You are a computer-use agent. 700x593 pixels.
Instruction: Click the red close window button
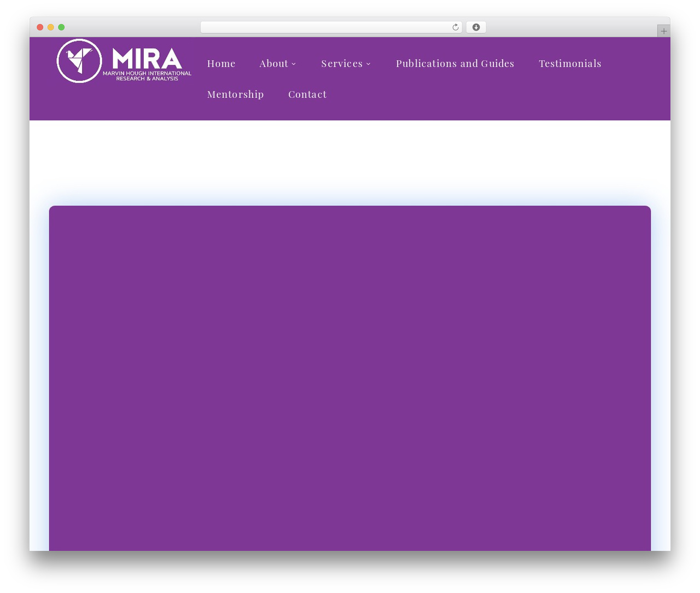(40, 27)
